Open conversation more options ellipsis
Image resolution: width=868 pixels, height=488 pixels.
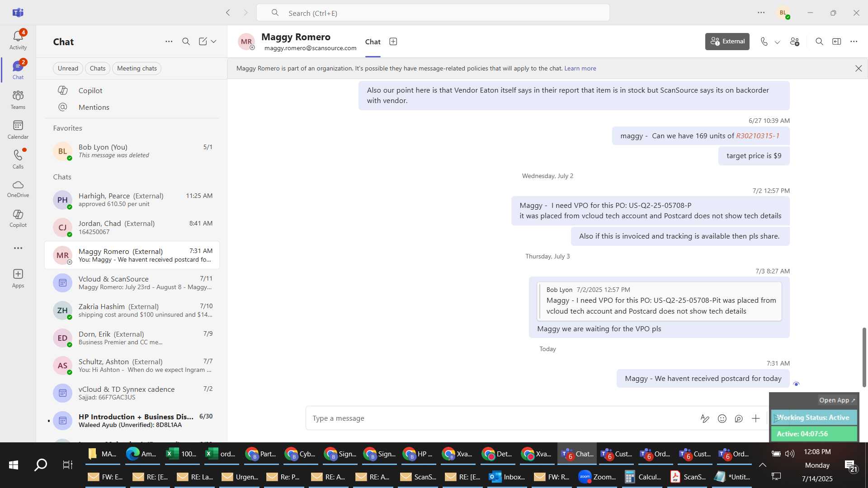click(x=854, y=42)
